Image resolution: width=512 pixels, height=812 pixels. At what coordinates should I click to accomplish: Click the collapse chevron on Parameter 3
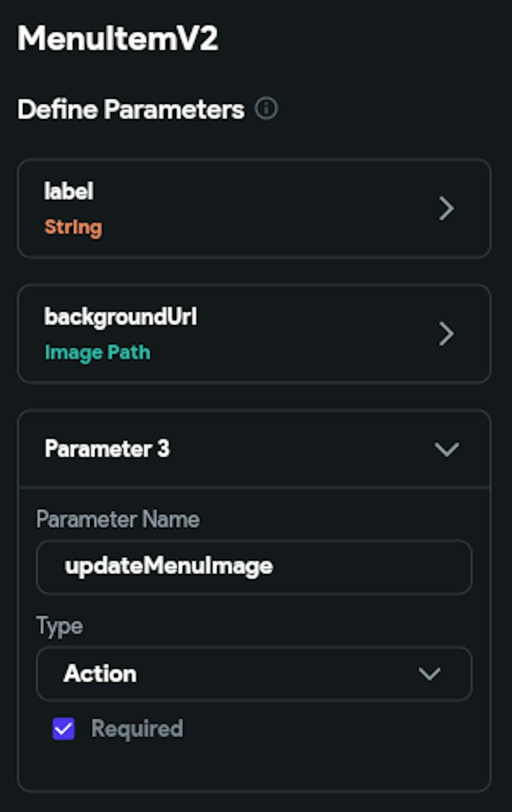coord(446,450)
